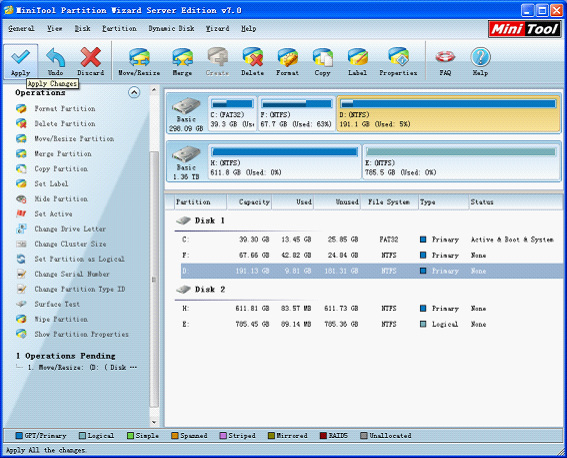567x458 pixels.
Task: Choose Copy Partition in sidebar
Action: (x=61, y=169)
